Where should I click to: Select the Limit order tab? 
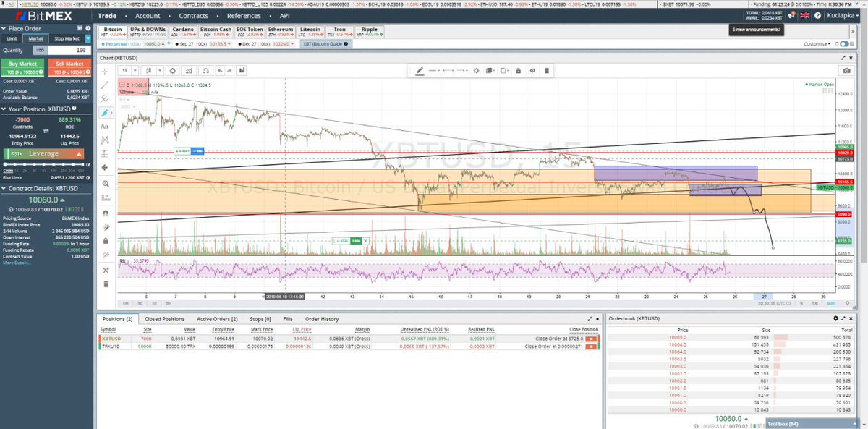pyautogui.click(x=12, y=38)
